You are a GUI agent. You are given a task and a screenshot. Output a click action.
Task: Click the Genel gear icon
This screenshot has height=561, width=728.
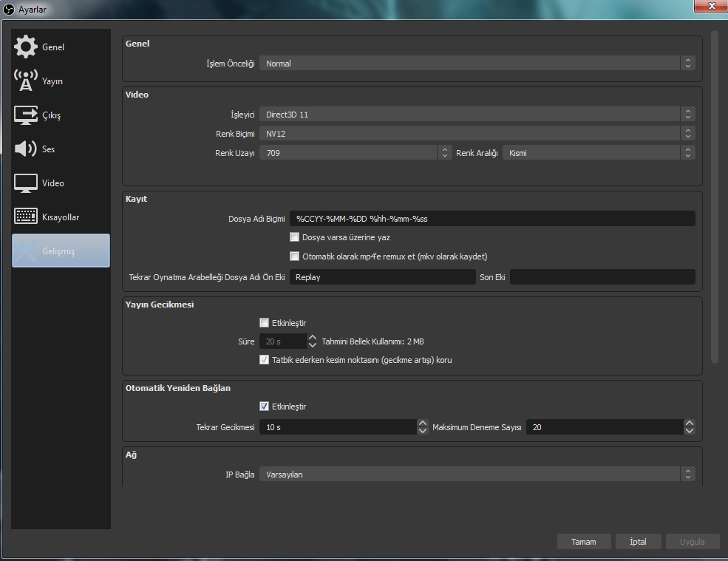(26, 47)
